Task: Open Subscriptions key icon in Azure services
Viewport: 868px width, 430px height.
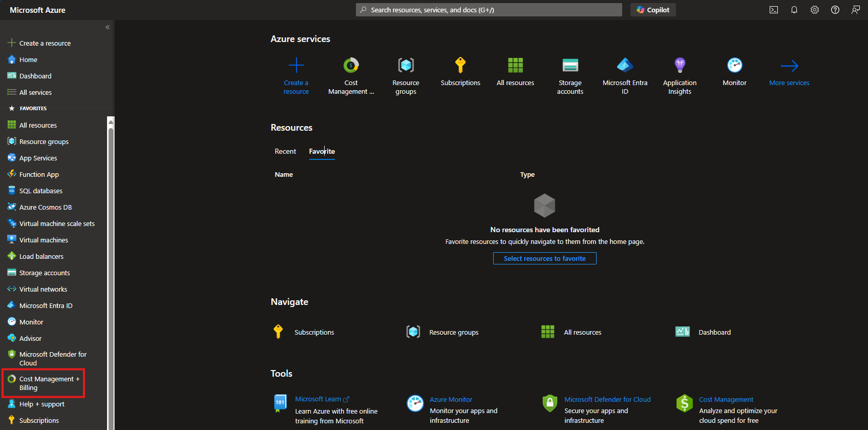Action: (460, 65)
